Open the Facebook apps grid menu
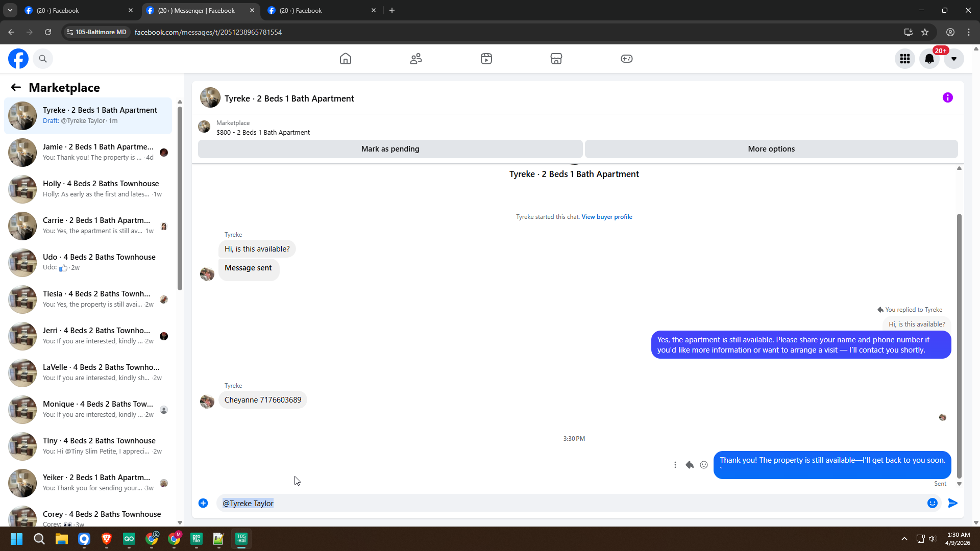 coord(905,59)
